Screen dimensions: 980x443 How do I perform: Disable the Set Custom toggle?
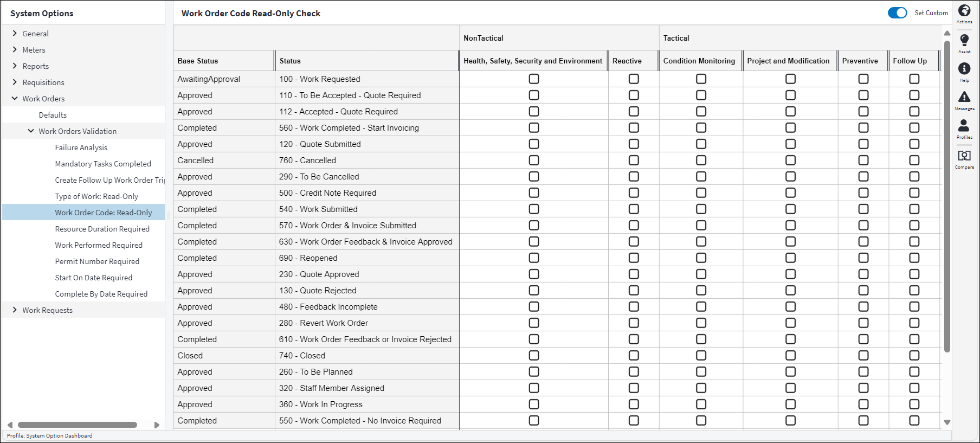(898, 12)
